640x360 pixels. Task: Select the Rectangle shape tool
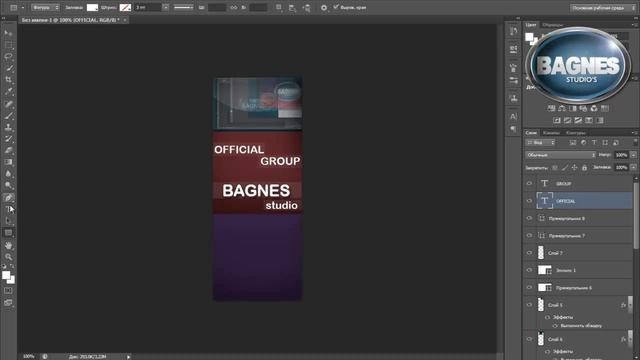pos(8,233)
